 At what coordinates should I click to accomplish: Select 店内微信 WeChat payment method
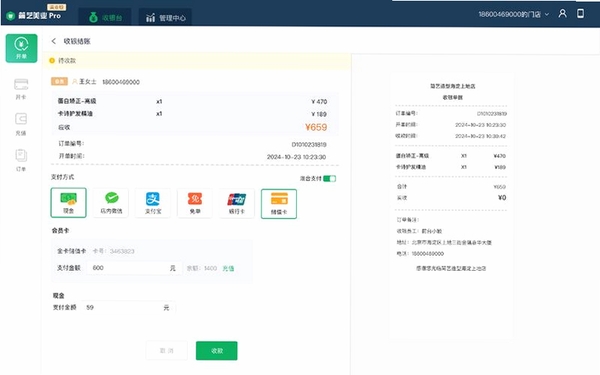pyautogui.click(x=111, y=203)
